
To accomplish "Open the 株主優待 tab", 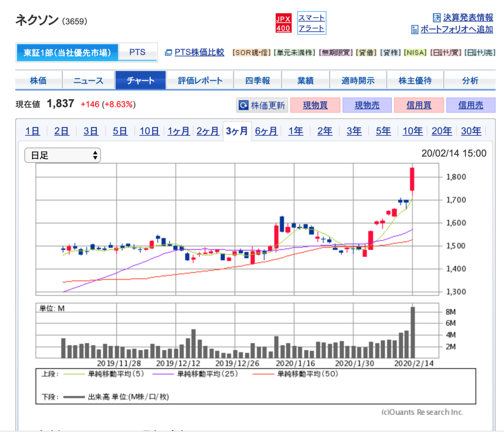I will pyautogui.click(x=415, y=81).
